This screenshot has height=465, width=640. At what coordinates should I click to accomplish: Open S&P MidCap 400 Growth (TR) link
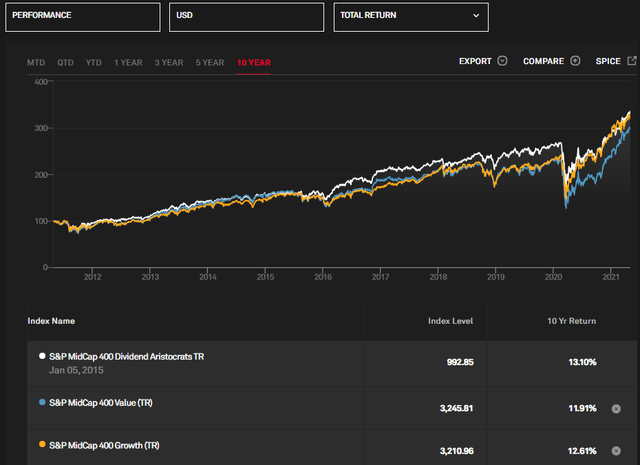(x=104, y=445)
